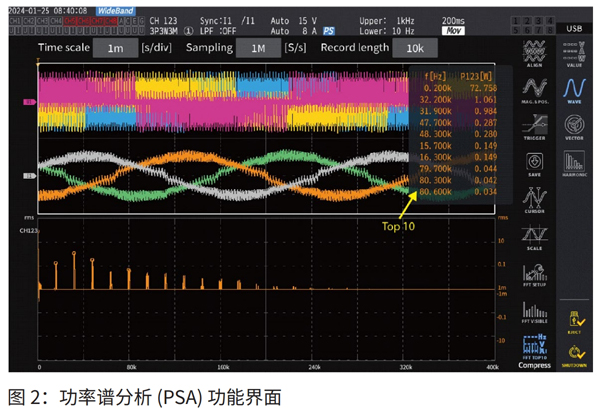Select the ALIGN icon in the side panel
Screen dimensions: 600x411
tap(533, 54)
